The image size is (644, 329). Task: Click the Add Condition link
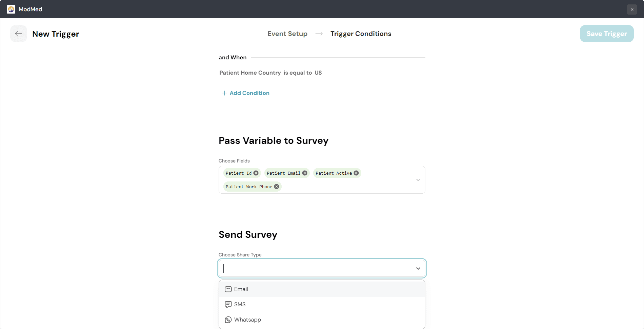click(249, 93)
